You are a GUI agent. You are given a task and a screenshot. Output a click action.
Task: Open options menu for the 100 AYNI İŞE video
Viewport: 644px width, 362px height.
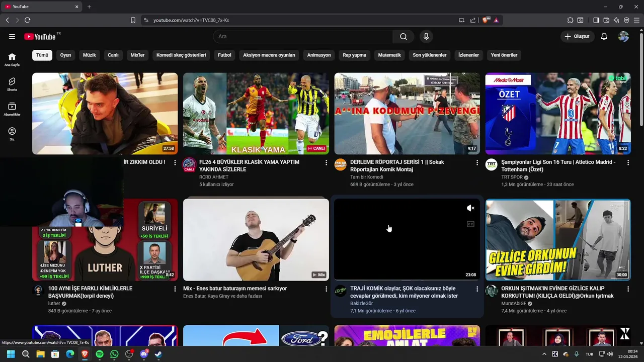click(x=175, y=289)
